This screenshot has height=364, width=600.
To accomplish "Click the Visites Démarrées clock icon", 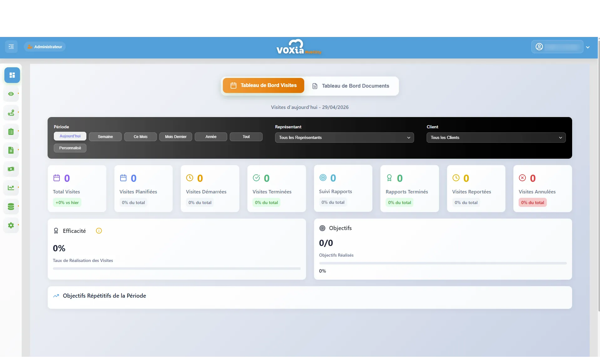I will [x=190, y=178].
